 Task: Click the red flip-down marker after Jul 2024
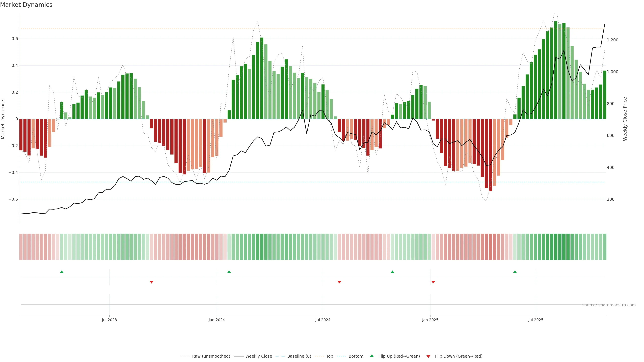pyautogui.click(x=339, y=282)
